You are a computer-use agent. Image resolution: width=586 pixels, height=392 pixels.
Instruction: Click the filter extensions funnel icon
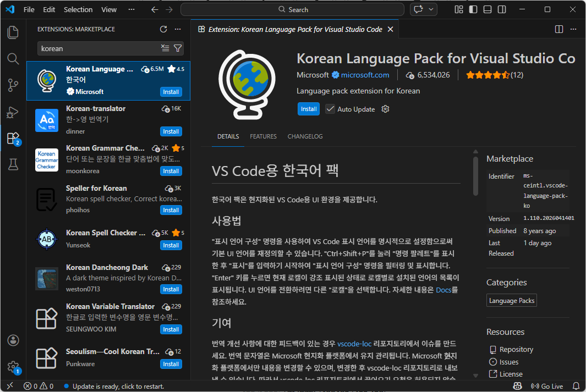click(178, 48)
